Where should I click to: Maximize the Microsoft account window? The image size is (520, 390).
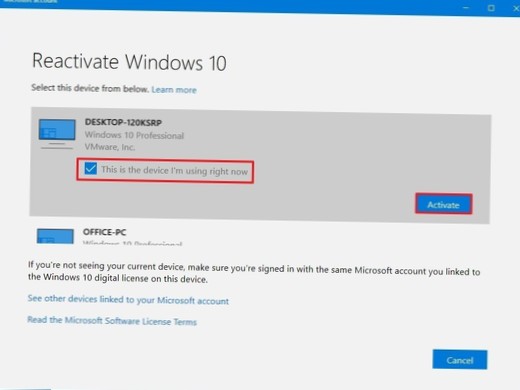pos(491,8)
